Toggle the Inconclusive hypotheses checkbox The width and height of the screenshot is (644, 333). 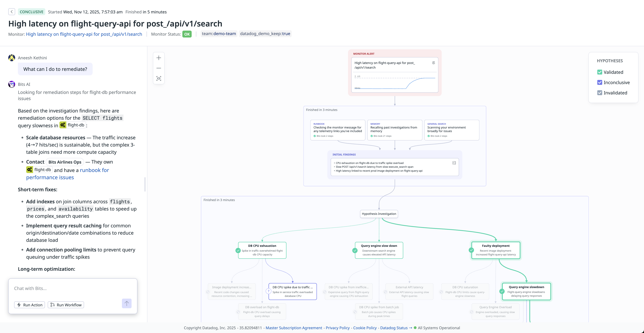coord(600,82)
